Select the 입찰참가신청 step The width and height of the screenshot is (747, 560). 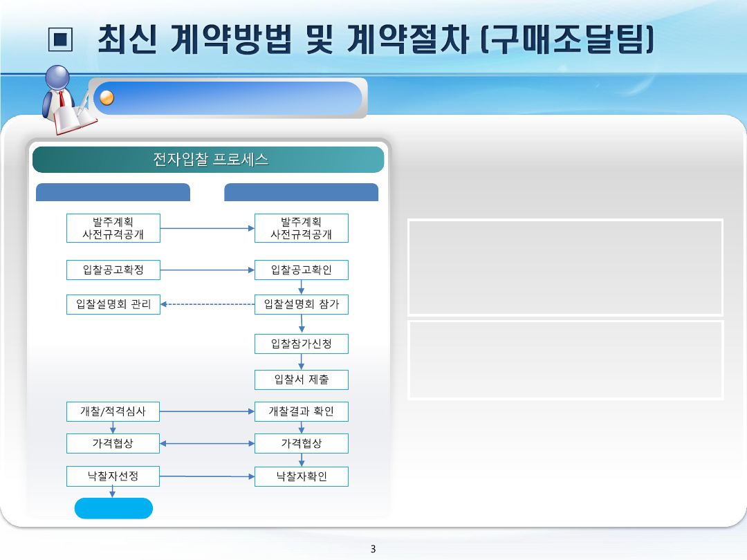302,344
